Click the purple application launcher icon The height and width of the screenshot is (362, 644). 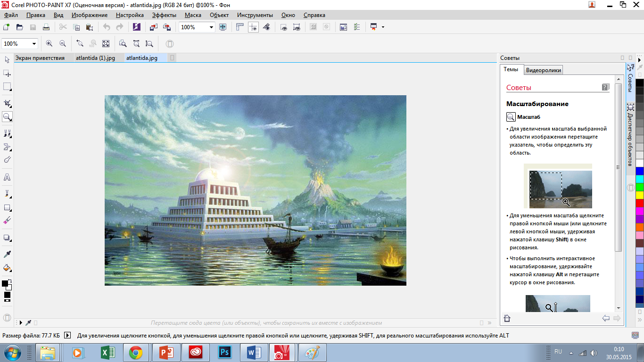pos(137,27)
